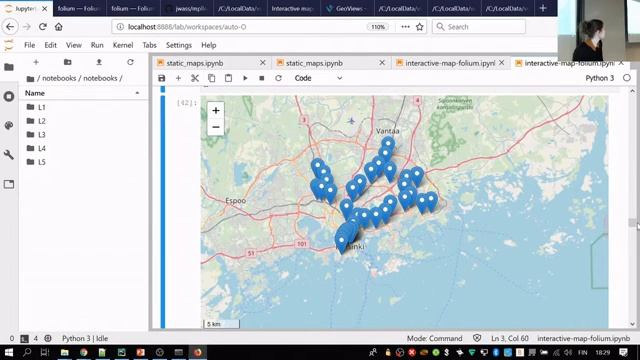Click Mode: Command in the status bar

434,338
